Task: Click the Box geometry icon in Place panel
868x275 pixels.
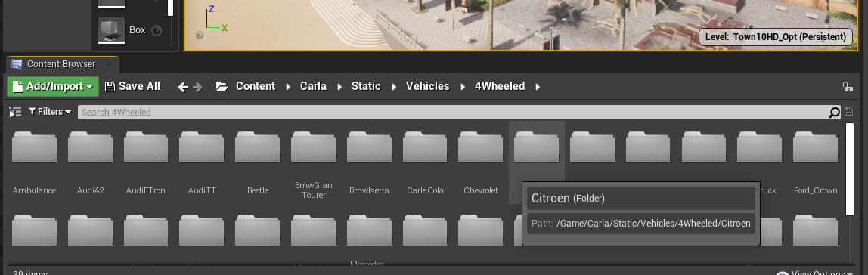Action: [111, 30]
